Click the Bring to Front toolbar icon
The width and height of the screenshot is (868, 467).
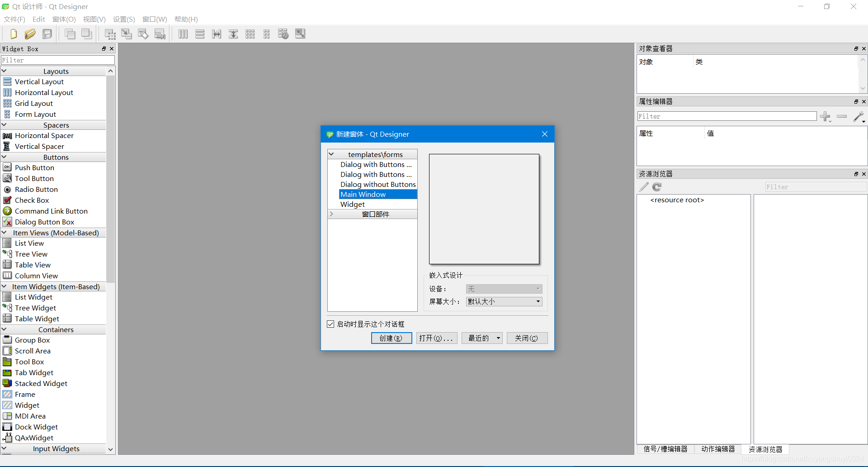(x=87, y=34)
